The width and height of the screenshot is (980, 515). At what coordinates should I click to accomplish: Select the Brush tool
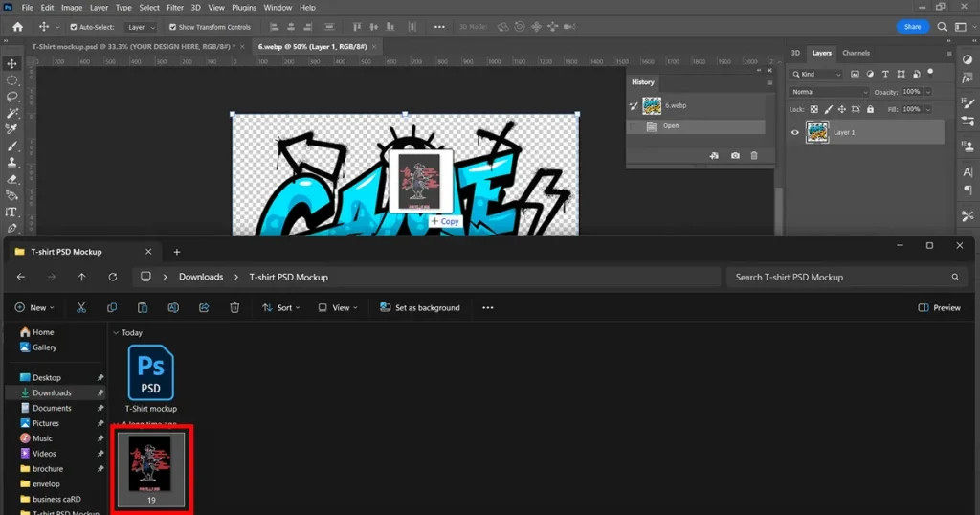coord(11,146)
